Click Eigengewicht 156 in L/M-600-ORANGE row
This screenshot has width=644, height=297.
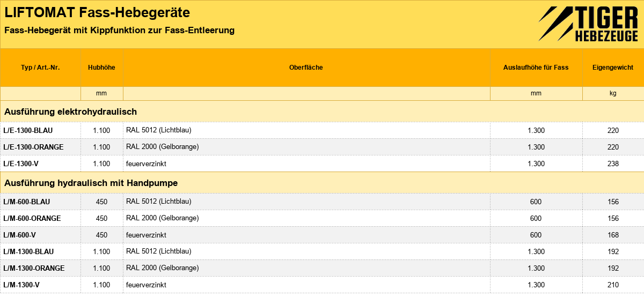(x=613, y=218)
